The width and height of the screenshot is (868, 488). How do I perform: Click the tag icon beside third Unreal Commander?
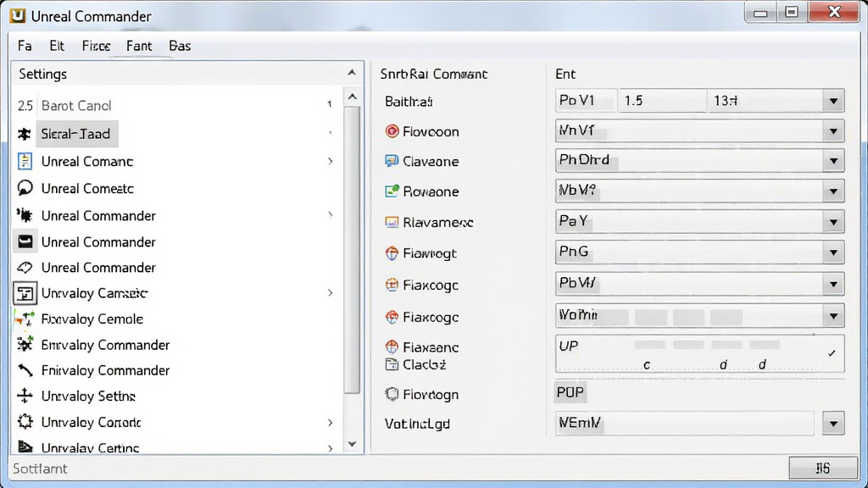[x=25, y=268]
